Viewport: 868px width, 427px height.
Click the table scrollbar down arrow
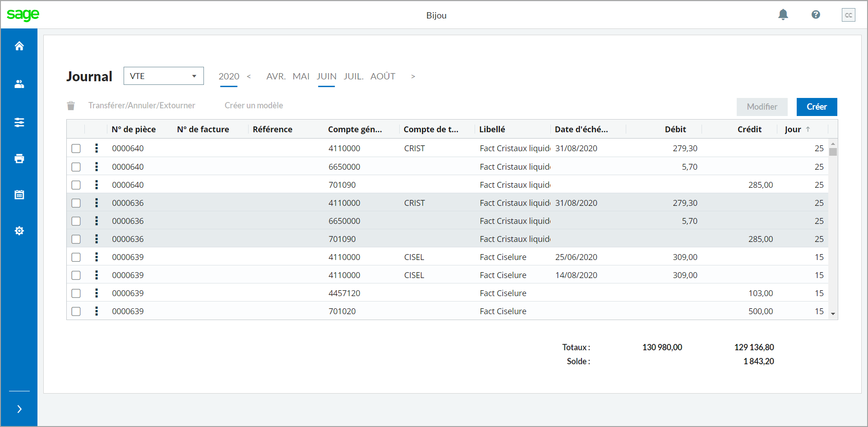point(833,314)
